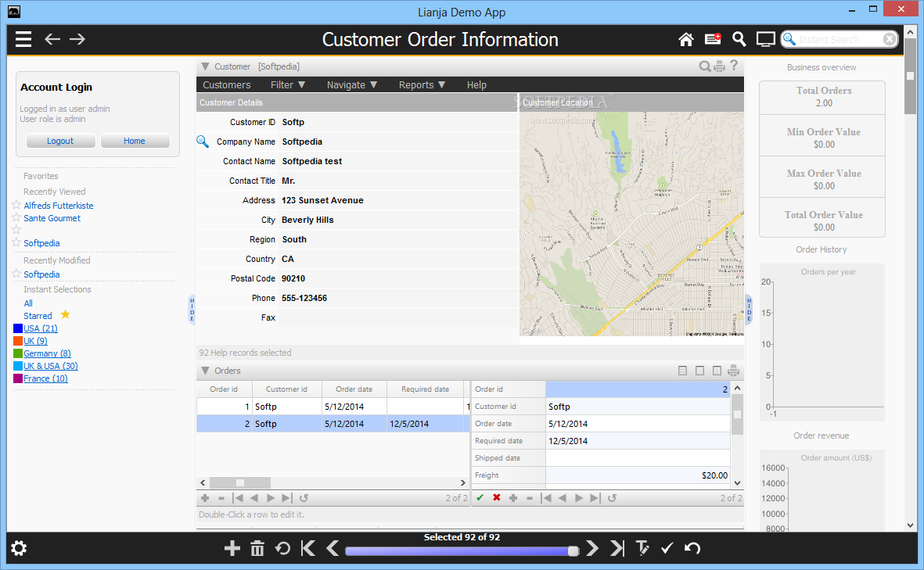
Task: Open the Navigate dropdown menu
Action: 352,84
